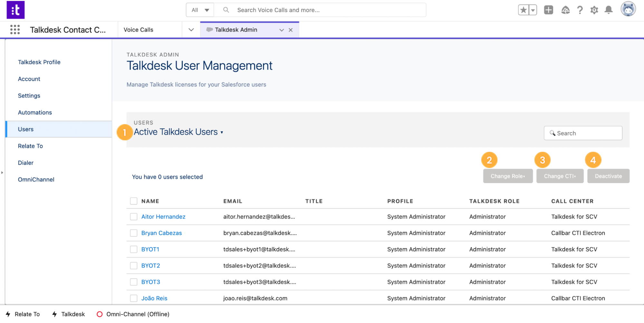644x323 pixels.
Task: Click the Omni-Channel offline status icon
Action: click(x=100, y=314)
